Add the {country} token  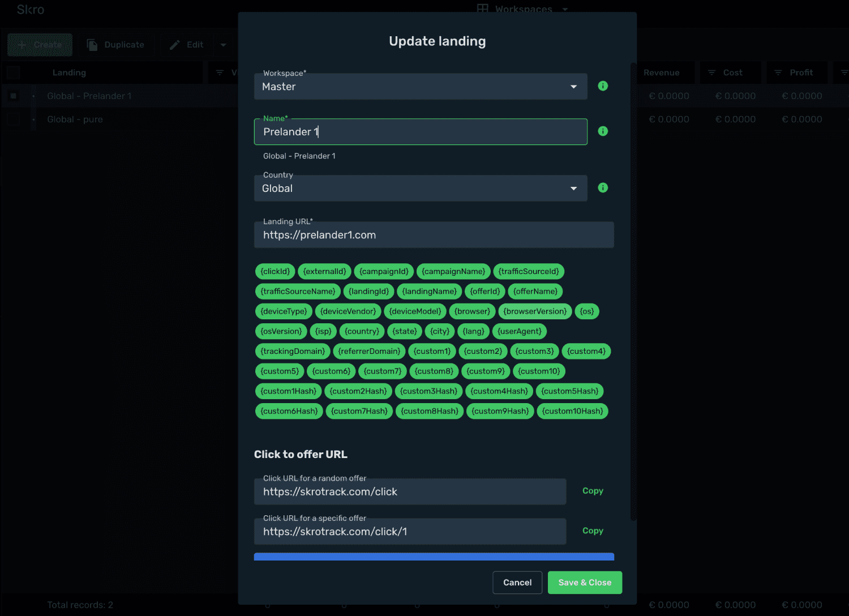coord(362,331)
